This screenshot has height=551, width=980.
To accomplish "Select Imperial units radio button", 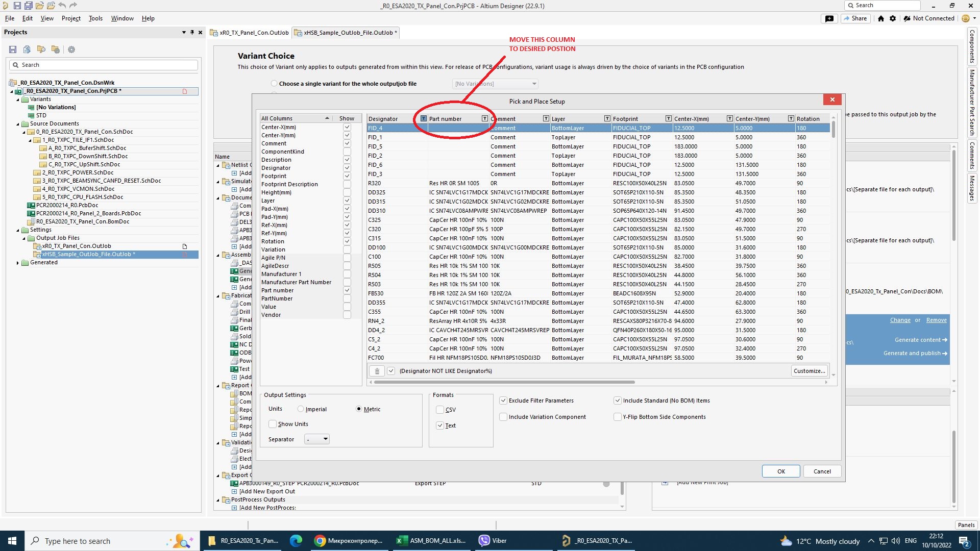I will (x=301, y=409).
